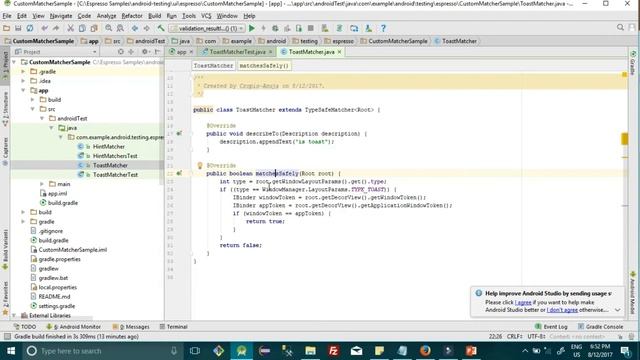Open the Gradle Console tool window
This screenshot has width=640, height=360.
tap(600, 327)
